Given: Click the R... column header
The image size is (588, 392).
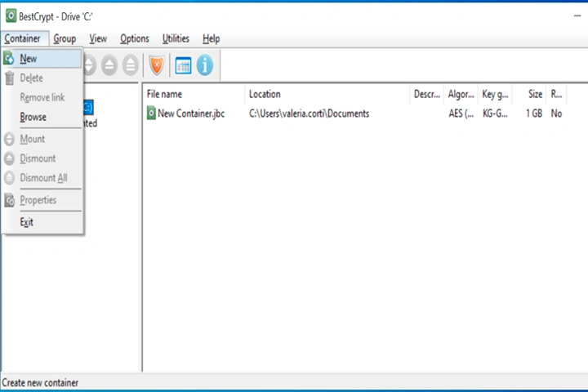Looking at the screenshot, I should (x=556, y=94).
